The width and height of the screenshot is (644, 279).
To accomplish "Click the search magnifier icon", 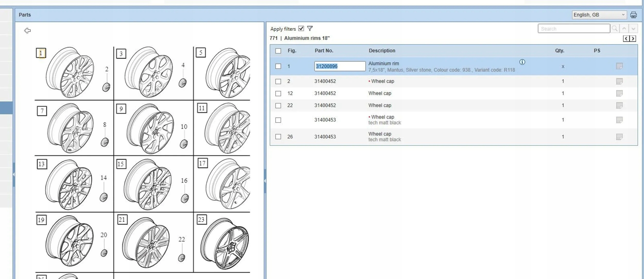I will coord(615,29).
